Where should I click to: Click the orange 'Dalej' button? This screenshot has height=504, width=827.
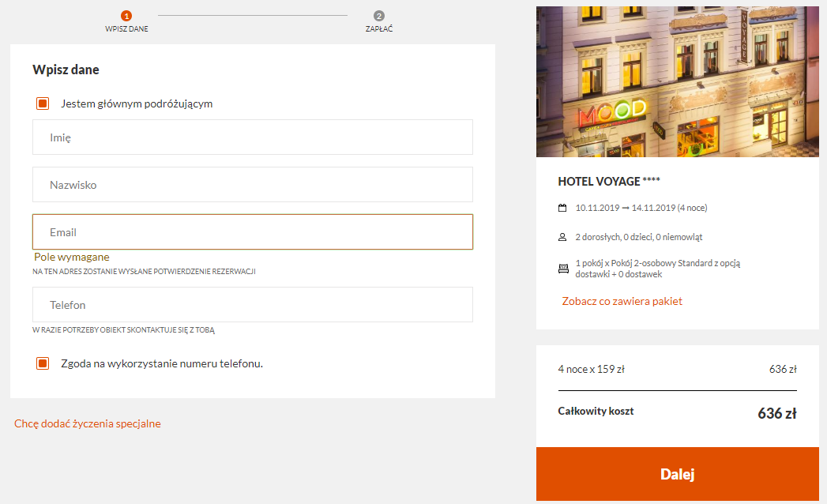point(677,474)
